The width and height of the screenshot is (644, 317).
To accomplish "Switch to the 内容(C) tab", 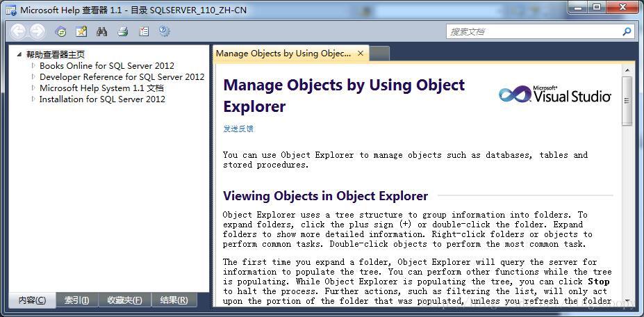I will pyautogui.click(x=33, y=300).
